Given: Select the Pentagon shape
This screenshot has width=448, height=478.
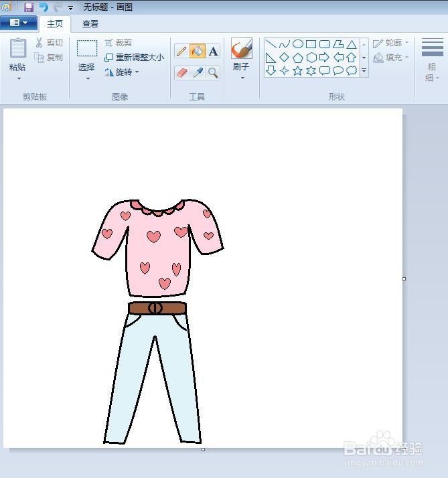Looking at the screenshot, I should pyautogui.click(x=297, y=58).
